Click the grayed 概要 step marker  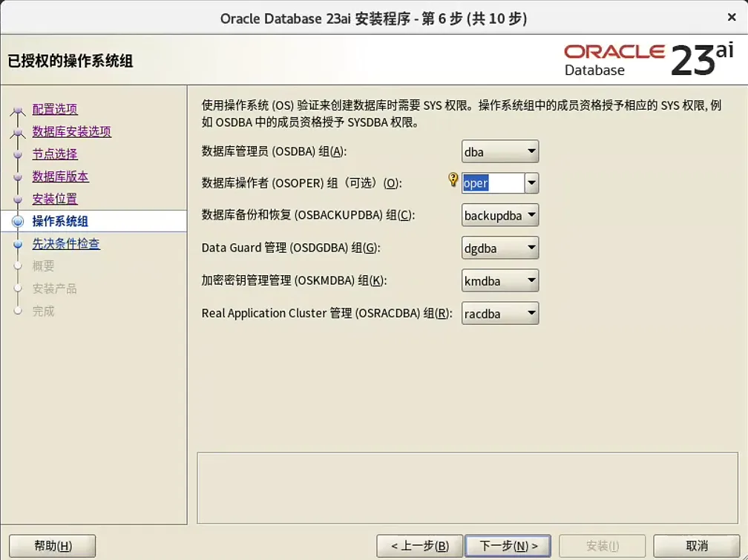click(x=16, y=266)
